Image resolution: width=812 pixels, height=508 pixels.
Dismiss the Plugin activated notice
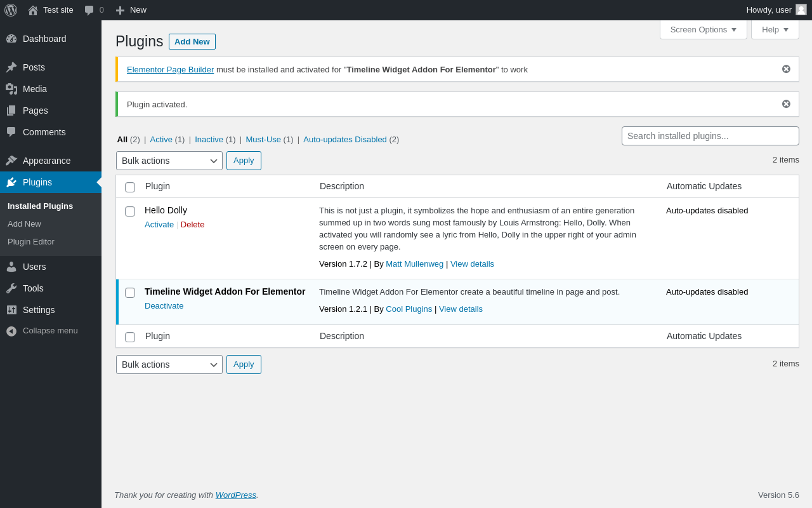click(x=786, y=104)
